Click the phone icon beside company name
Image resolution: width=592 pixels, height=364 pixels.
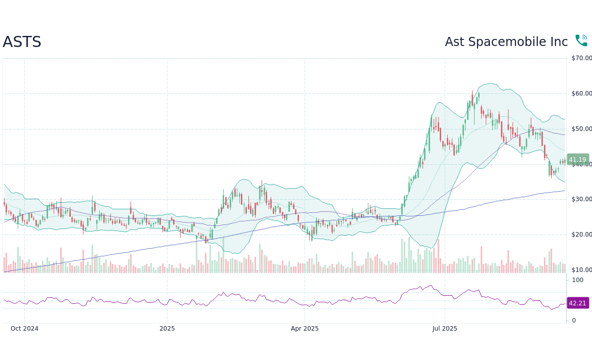tap(581, 41)
